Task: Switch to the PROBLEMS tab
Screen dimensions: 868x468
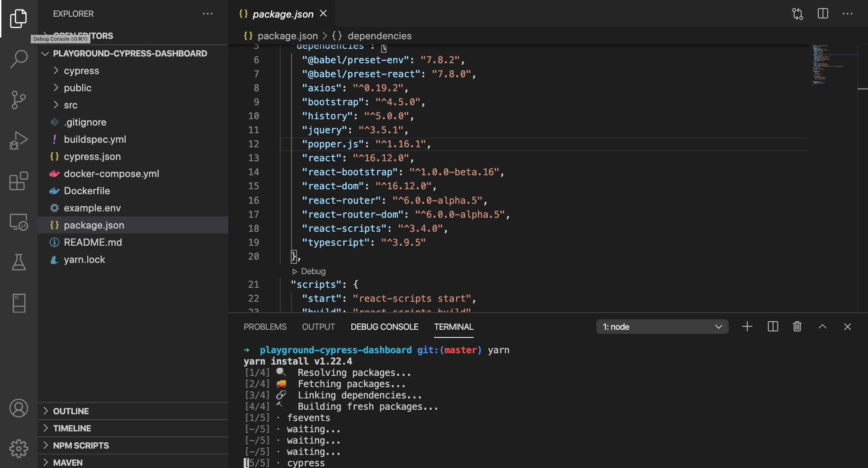Action: pos(265,327)
